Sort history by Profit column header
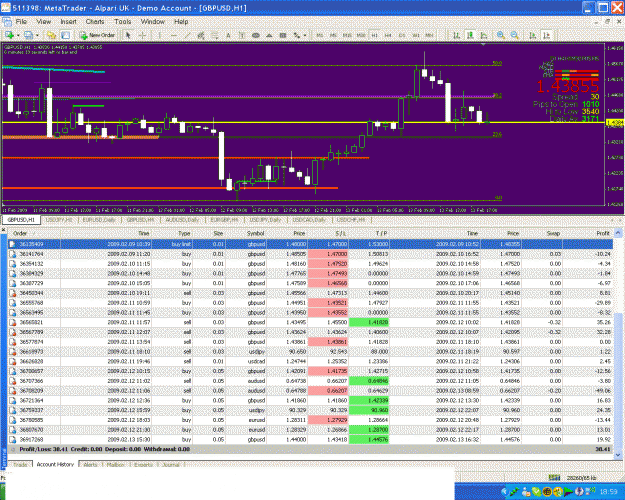Screen dimensions: 625x500 587,233
